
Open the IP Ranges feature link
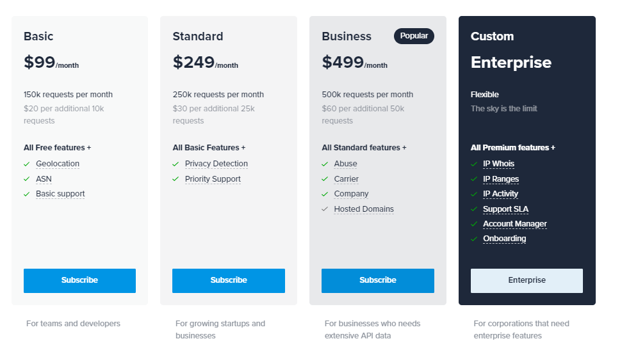pyautogui.click(x=501, y=179)
